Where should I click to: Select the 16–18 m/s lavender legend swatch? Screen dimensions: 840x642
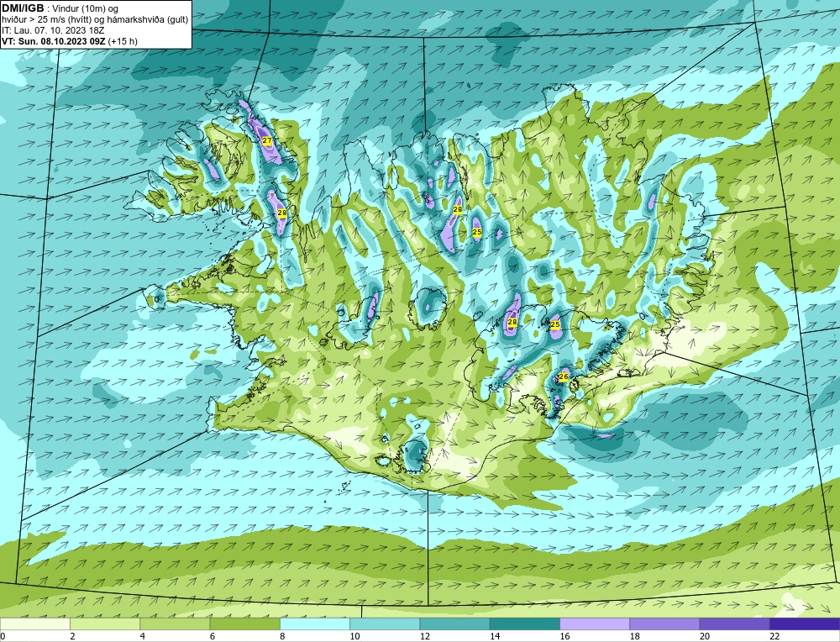click(595, 624)
